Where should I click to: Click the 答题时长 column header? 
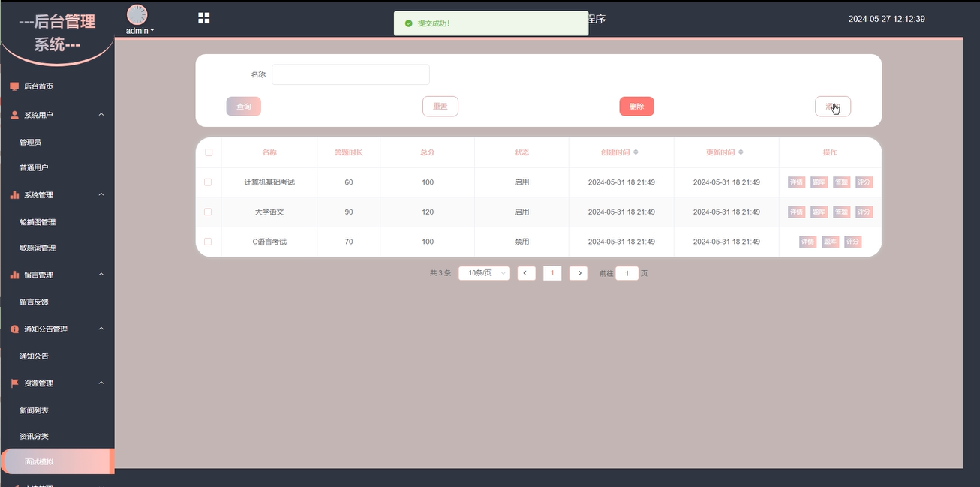pos(349,152)
